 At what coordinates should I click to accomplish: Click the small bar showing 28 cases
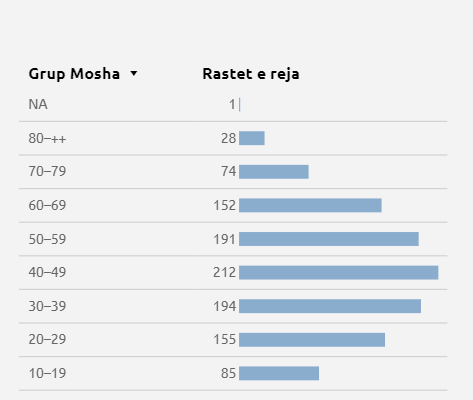[x=252, y=138]
